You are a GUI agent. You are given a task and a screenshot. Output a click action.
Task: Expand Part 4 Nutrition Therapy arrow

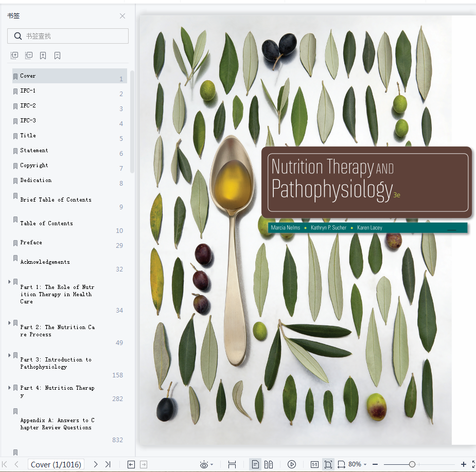click(x=9, y=388)
